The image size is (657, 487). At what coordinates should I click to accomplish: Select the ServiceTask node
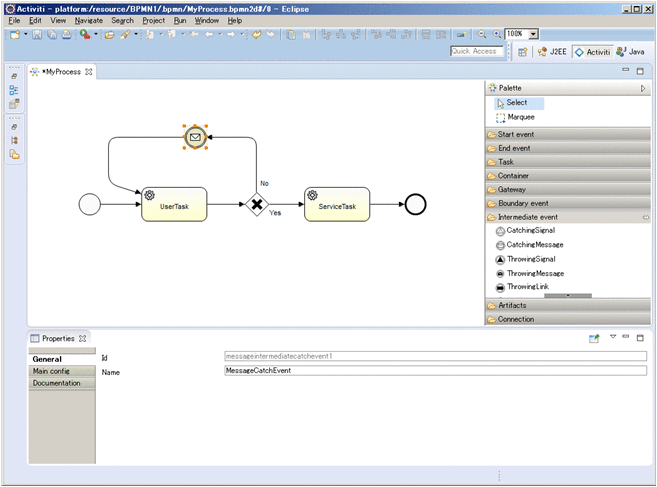point(337,204)
